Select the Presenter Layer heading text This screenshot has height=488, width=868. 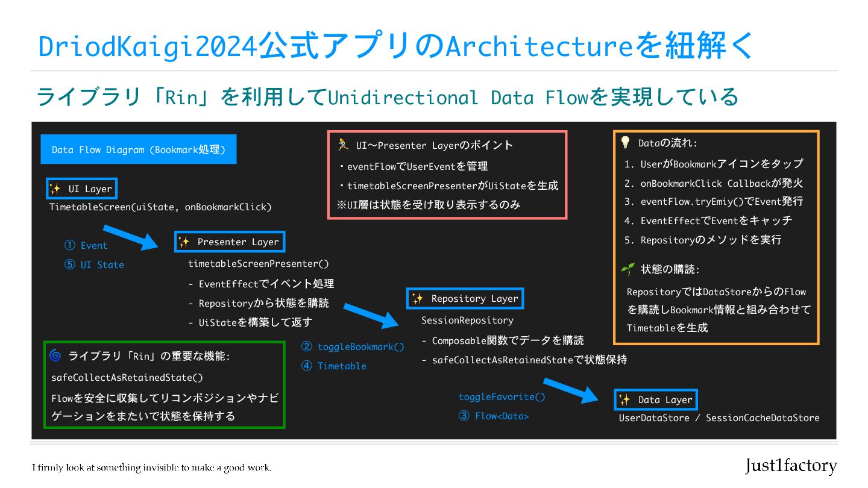coord(238,242)
